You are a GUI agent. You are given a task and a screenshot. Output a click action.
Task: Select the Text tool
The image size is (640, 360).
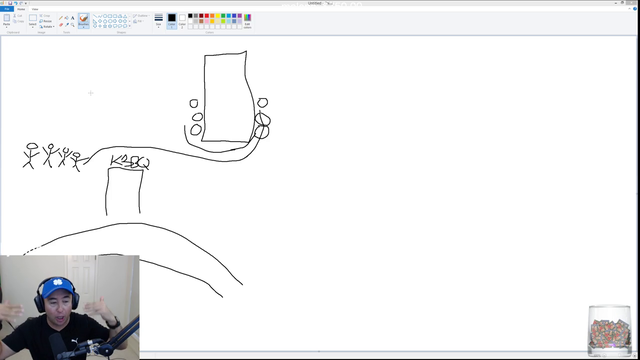coord(73,18)
